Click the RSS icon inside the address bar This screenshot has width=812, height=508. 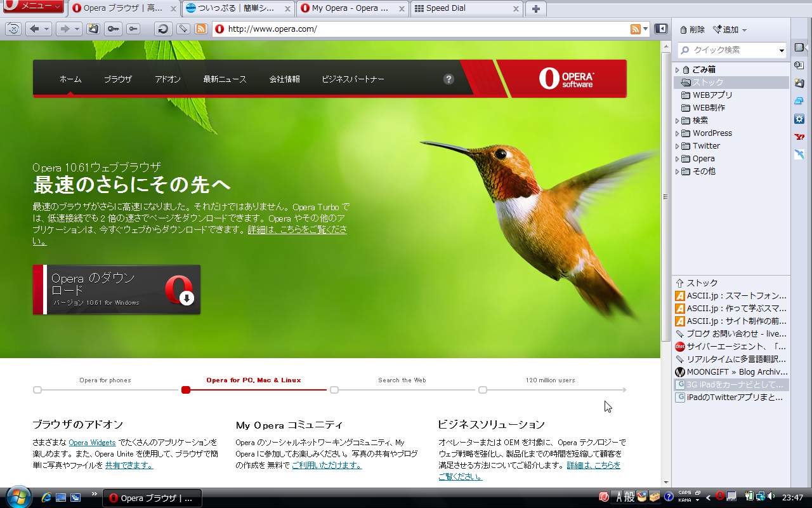(635, 29)
